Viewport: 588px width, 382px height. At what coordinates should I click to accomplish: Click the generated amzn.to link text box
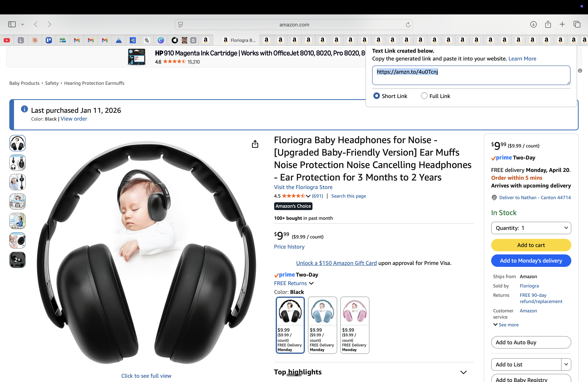pyautogui.click(x=471, y=75)
